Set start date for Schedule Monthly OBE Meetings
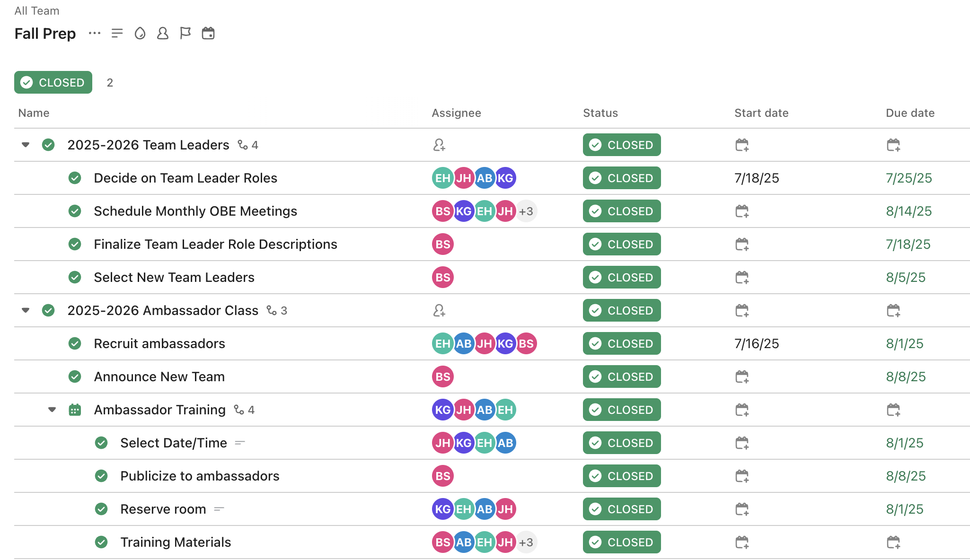The image size is (970, 560). click(742, 211)
